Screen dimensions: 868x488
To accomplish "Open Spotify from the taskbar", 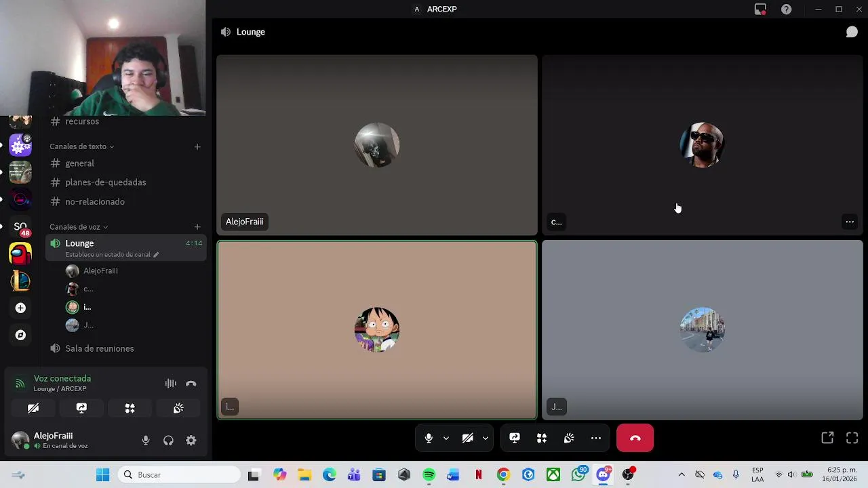I will 429,475.
